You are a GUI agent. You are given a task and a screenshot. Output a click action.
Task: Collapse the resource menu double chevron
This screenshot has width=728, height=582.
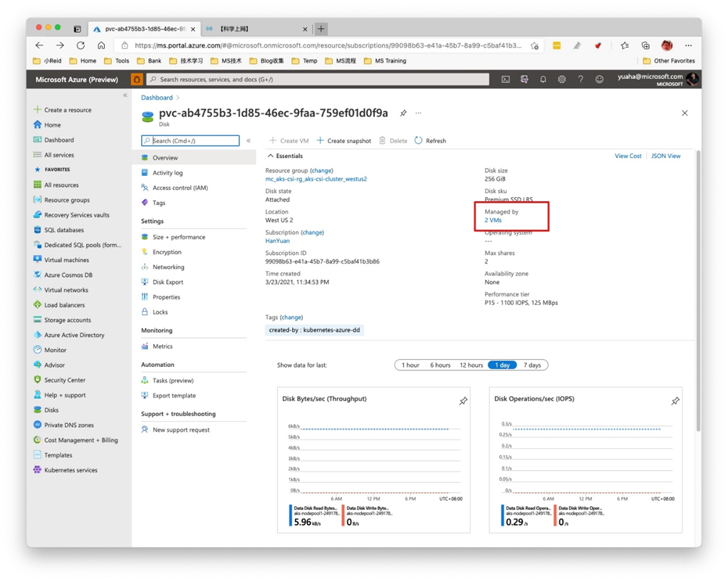(x=249, y=141)
